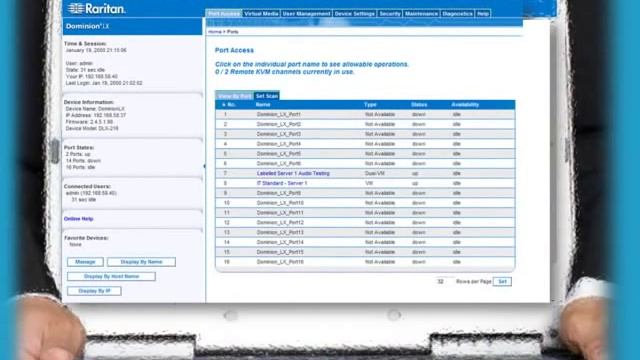
Task: Click the Connected Users heading
Action: 87,186
